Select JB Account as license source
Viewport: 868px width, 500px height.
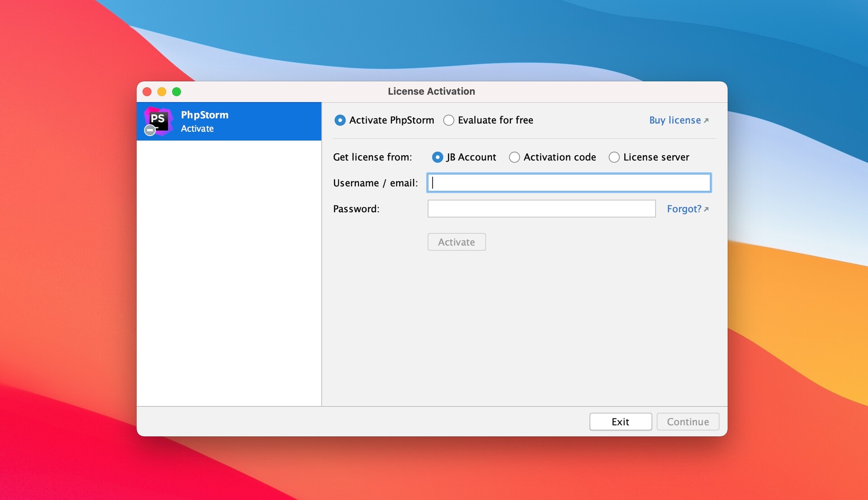[437, 157]
